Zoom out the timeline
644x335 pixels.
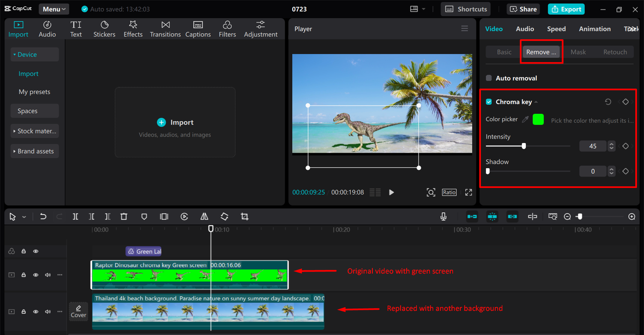(568, 217)
